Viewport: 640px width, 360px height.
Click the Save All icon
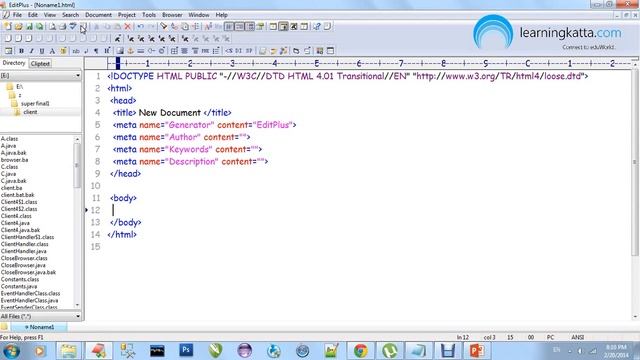pyautogui.click(x=40, y=27)
